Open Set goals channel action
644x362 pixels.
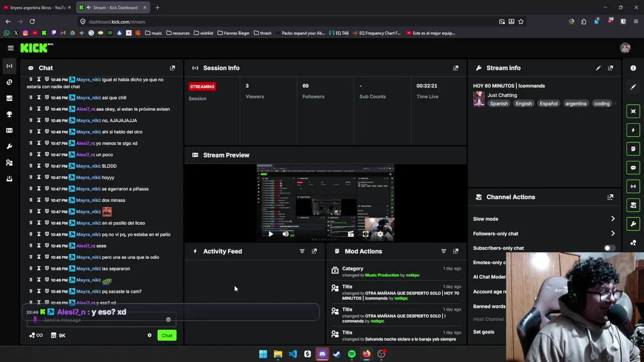[484, 332]
